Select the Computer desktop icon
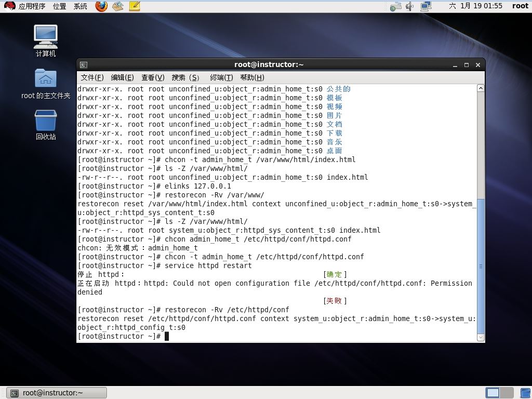Viewport: 532px width, 399px height. (x=46, y=41)
